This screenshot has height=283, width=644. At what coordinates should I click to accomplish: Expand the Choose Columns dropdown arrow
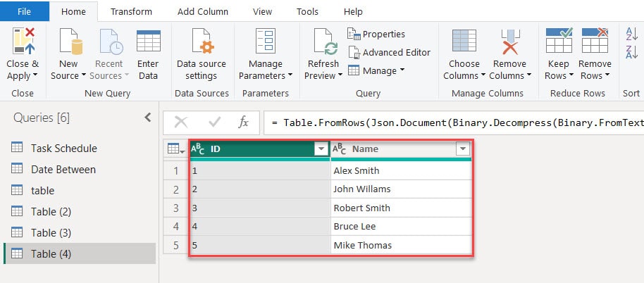[x=483, y=75]
